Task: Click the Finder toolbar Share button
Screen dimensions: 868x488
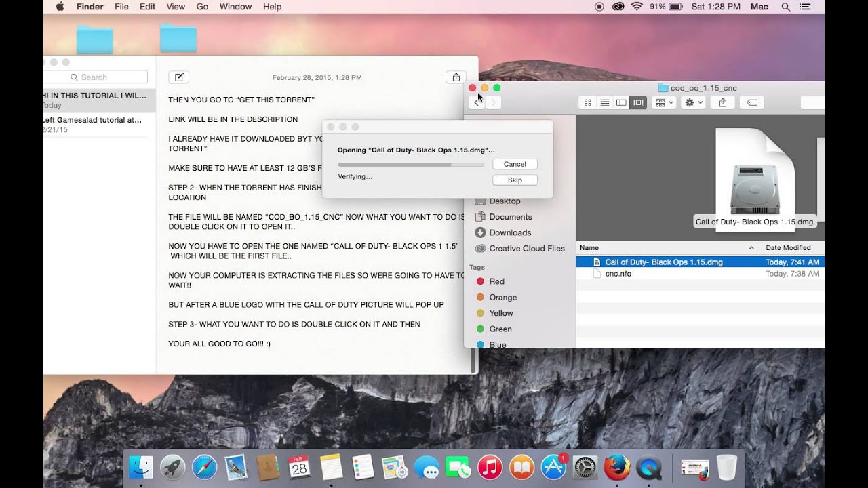Action: click(723, 102)
